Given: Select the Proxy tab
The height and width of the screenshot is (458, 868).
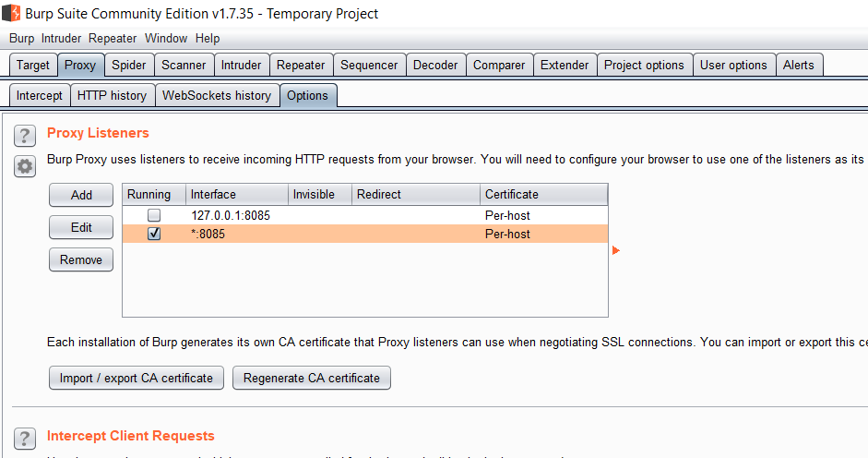Looking at the screenshot, I should point(80,65).
